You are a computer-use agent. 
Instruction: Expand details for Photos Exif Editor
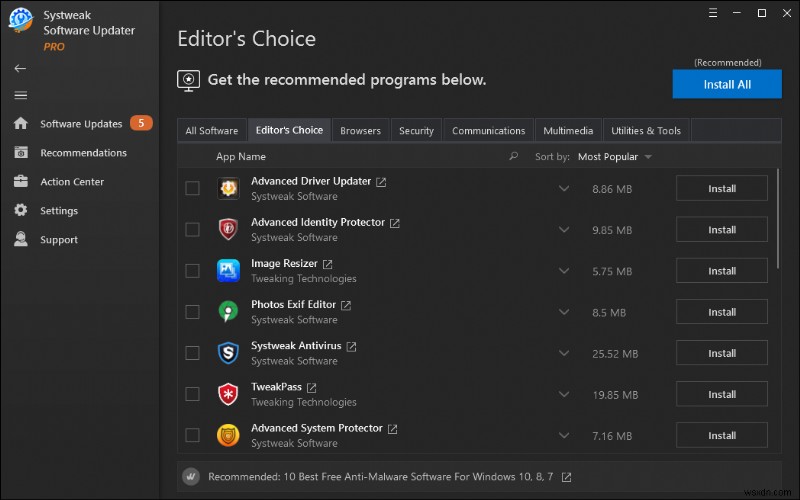tap(564, 312)
